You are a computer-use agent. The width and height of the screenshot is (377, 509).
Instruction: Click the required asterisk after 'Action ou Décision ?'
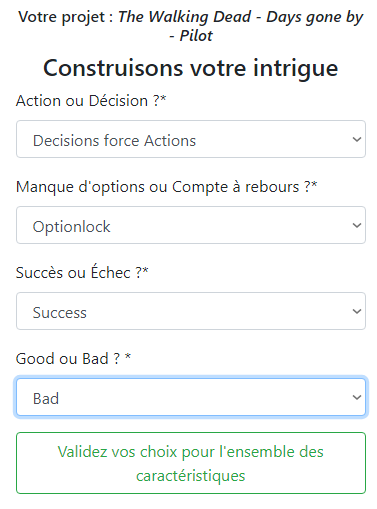pyautogui.click(x=163, y=98)
